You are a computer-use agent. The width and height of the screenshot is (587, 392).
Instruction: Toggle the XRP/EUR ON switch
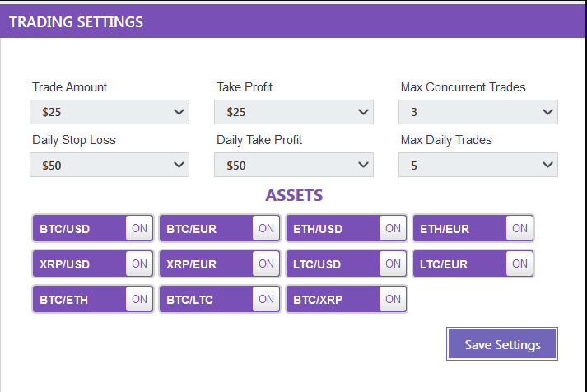pyautogui.click(x=266, y=264)
